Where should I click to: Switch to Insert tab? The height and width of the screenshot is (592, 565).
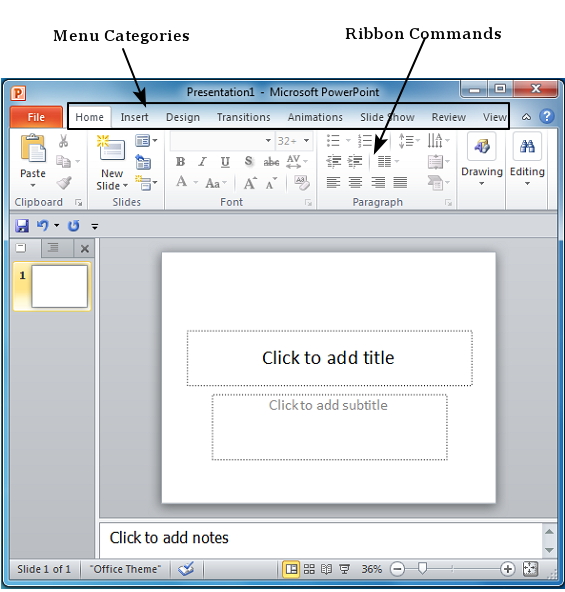click(134, 117)
